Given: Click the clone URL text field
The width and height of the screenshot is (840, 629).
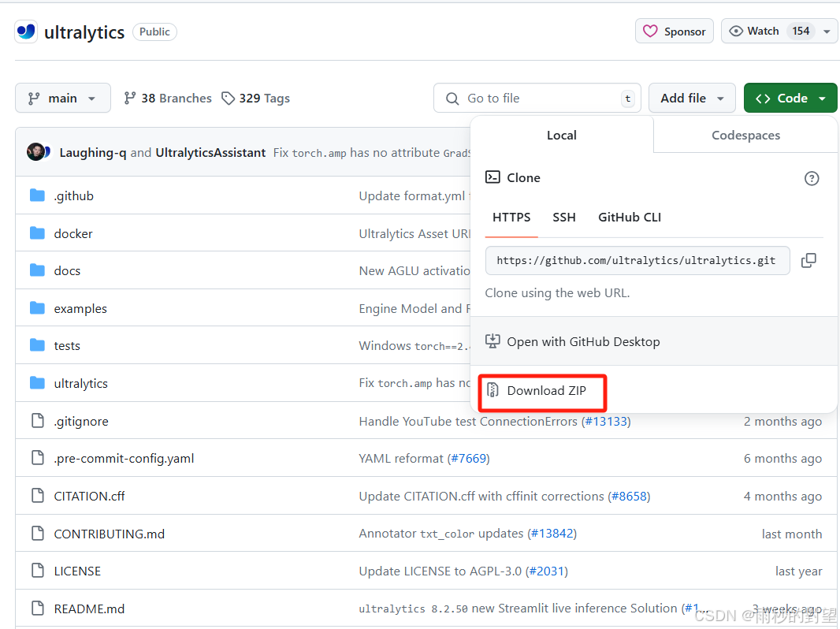Looking at the screenshot, I should pos(637,260).
